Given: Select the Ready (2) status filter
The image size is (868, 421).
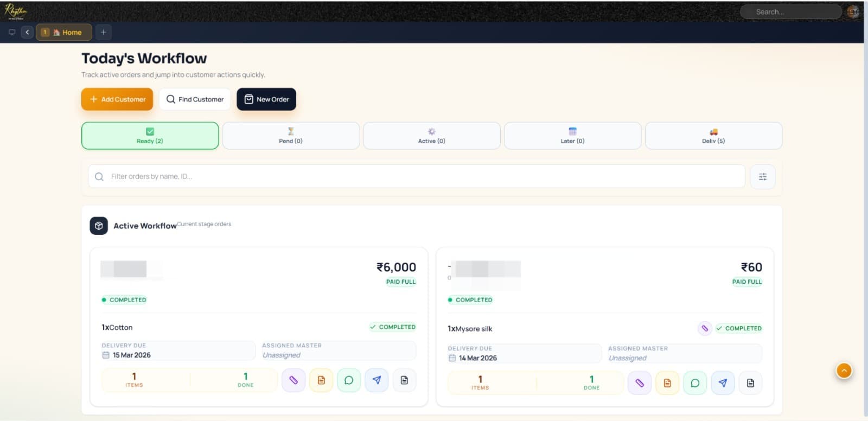Looking at the screenshot, I should point(150,136).
